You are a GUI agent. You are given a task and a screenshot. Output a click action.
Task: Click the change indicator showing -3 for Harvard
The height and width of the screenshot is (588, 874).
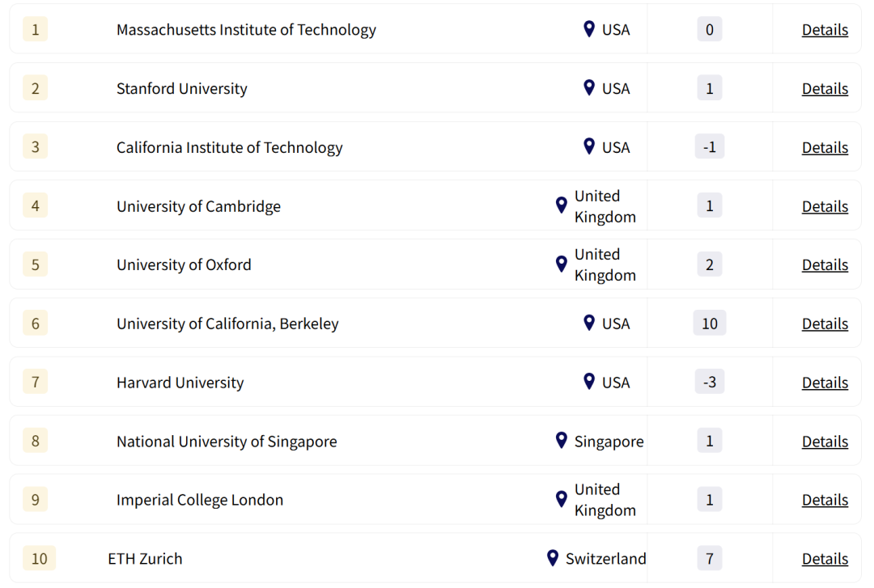coord(709,382)
